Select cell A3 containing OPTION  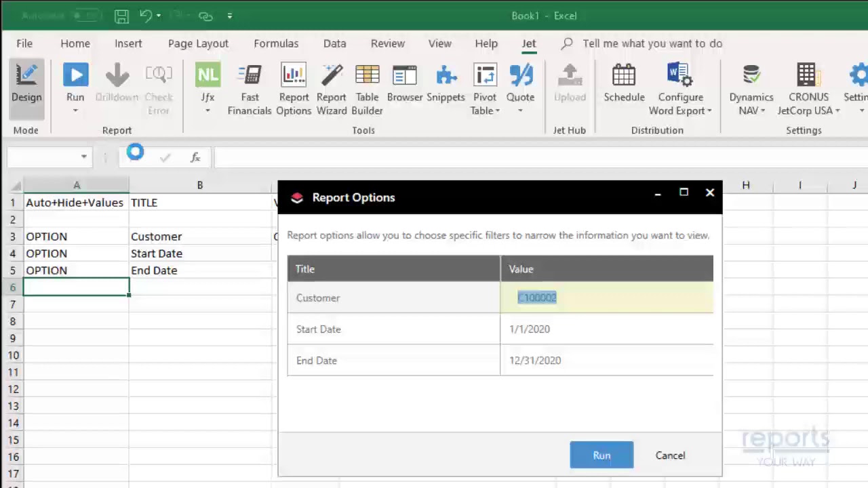tap(76, 237)
